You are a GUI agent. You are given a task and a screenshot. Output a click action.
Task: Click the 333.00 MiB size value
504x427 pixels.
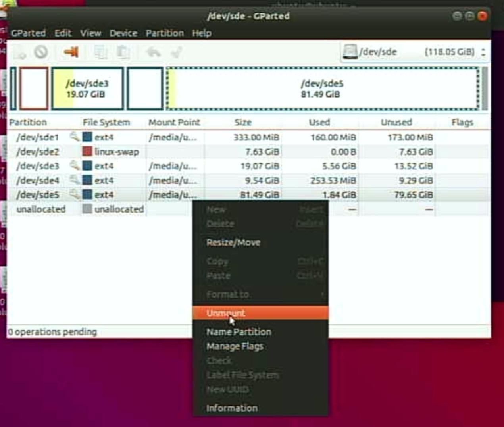tap(256, 137)
